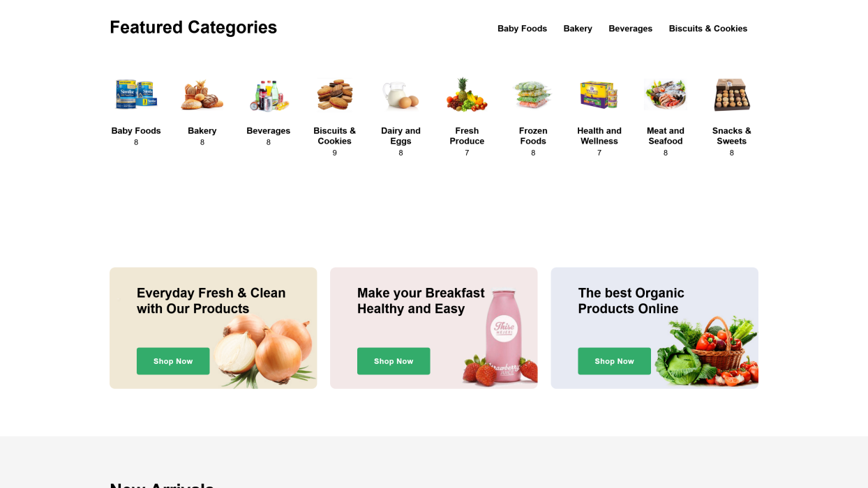Click Shop Now under Everyday Fresh & Clean
This screenshot has width=868, height=488.
173,361
